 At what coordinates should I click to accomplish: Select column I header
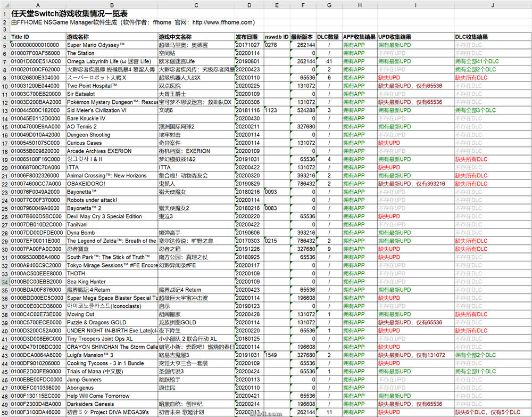pos(415,5)
